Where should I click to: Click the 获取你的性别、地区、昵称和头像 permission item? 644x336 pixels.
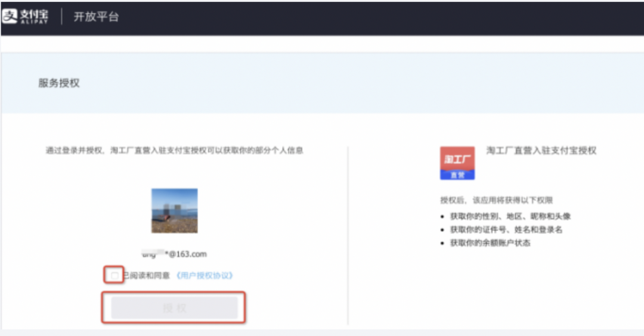(510, 216)
